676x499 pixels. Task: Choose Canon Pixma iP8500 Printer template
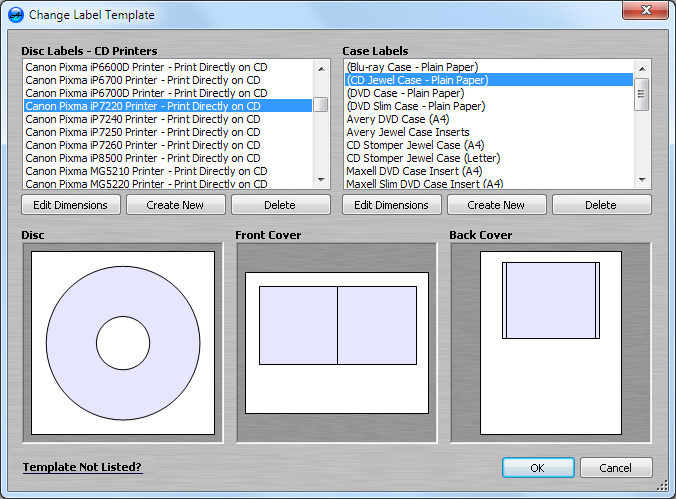pos(142,158)
